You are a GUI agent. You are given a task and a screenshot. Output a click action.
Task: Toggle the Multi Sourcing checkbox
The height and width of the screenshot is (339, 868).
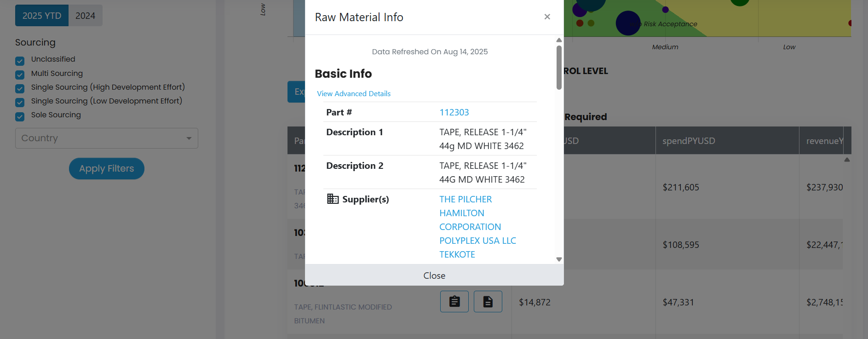coord(20,75)
